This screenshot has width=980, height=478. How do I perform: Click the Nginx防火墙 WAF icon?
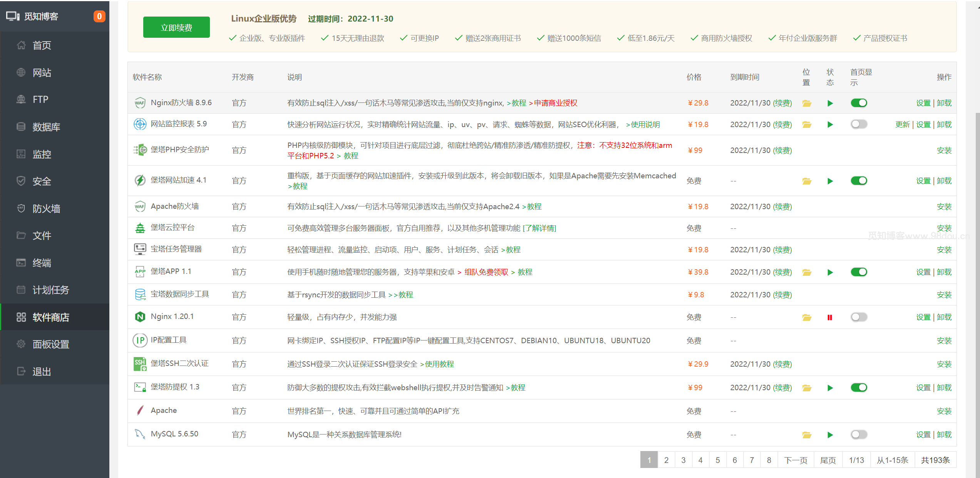click(140, 103)
